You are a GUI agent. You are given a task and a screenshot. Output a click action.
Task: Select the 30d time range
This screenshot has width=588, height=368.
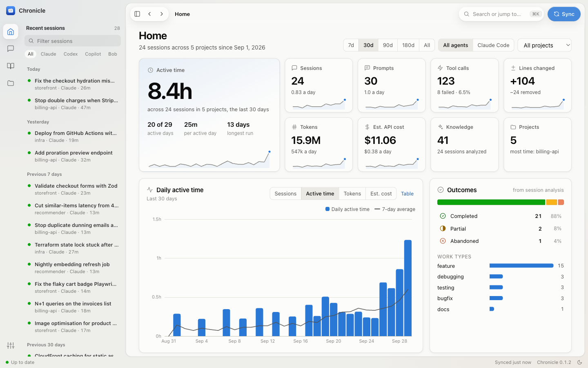(368, 45)
